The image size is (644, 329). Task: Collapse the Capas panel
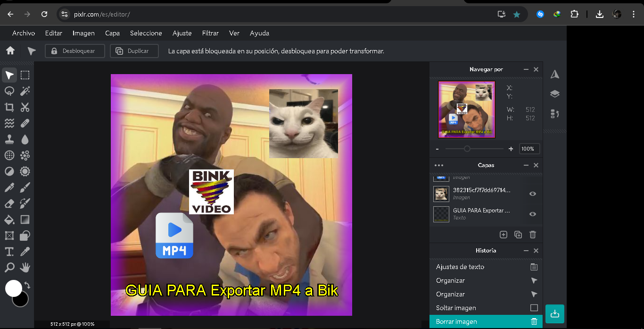pos(526,165)
